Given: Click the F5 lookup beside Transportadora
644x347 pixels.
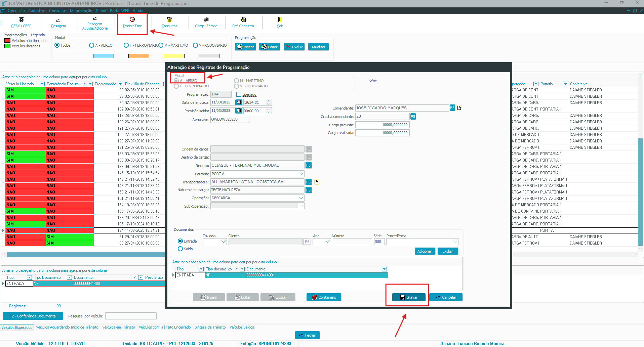Looking at the screenshot, I should [308, 182].
